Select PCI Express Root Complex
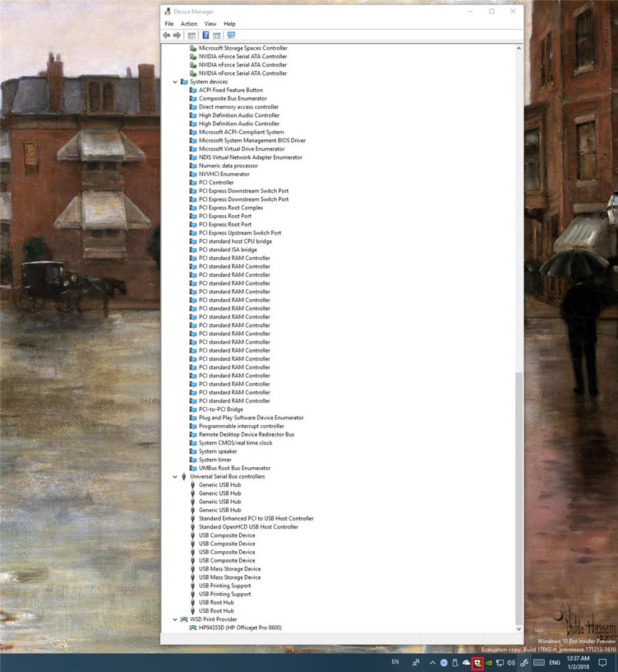 [231, 207]
